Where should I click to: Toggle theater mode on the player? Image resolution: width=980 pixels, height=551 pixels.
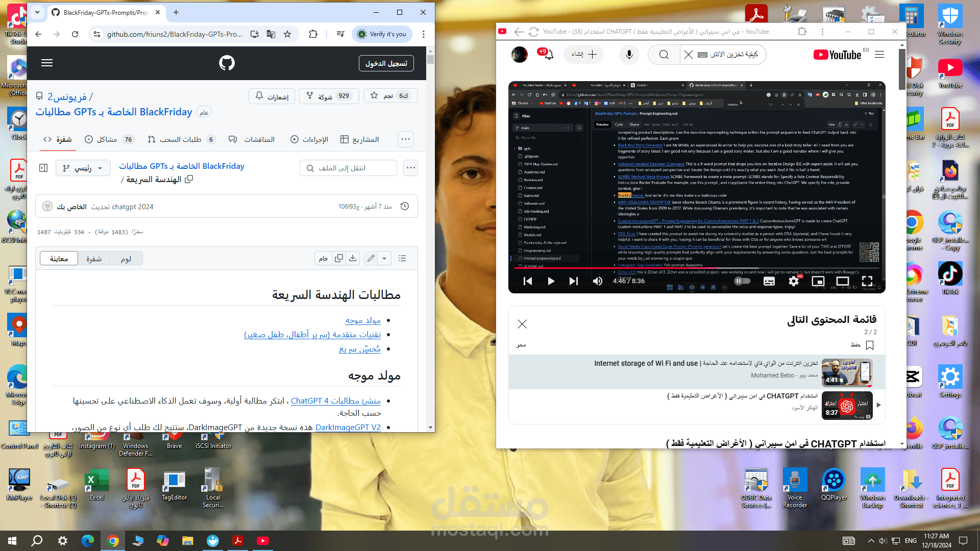point(843,281)
